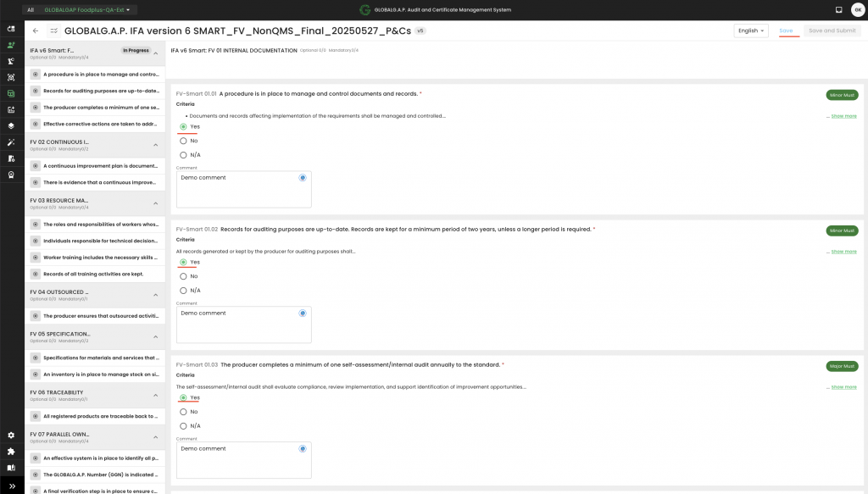Select No for FV-Smart 01.01
This screenshot has height=494, width=868.
(183, 141)
